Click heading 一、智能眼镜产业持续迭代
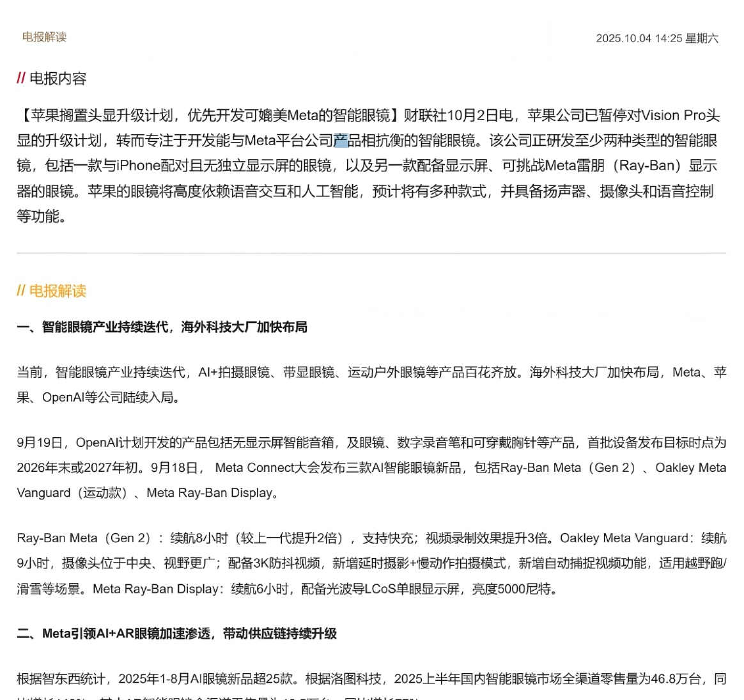The image size is (744, 700). point(162,327)
